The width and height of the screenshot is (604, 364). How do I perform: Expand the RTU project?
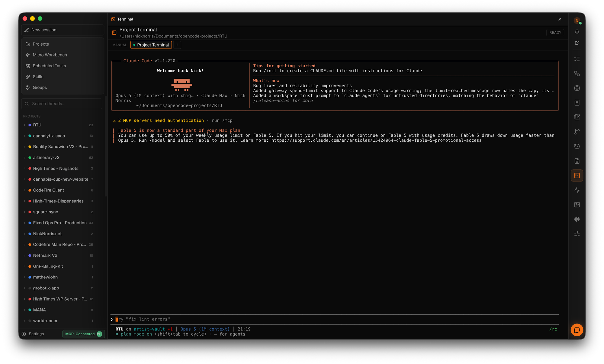[x=24, y=125]
